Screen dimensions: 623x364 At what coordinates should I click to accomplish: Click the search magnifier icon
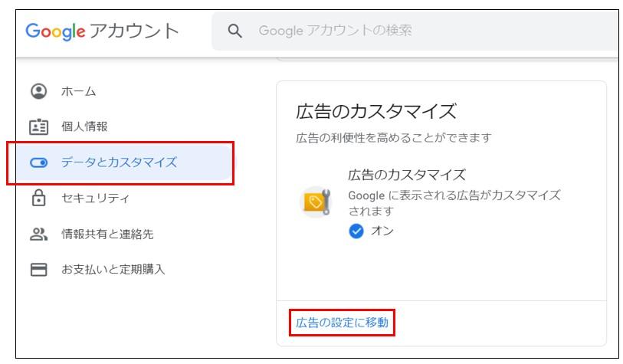tap(234, 31)
